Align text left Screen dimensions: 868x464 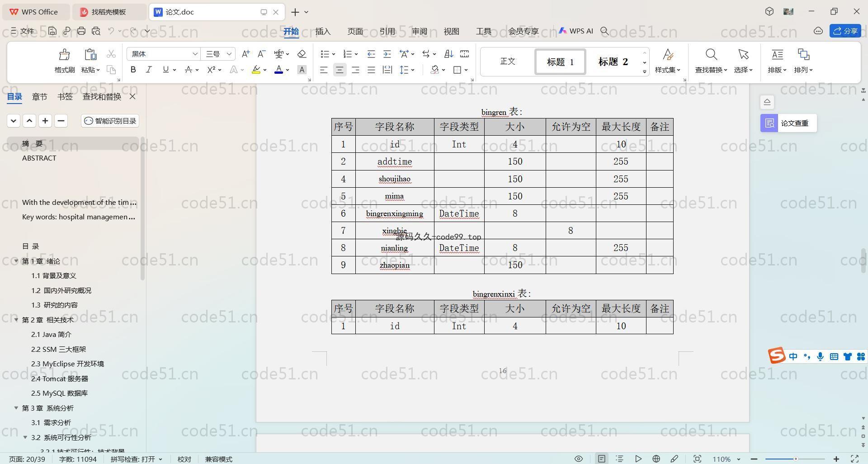pyautogui.click(x=324, y=70)
